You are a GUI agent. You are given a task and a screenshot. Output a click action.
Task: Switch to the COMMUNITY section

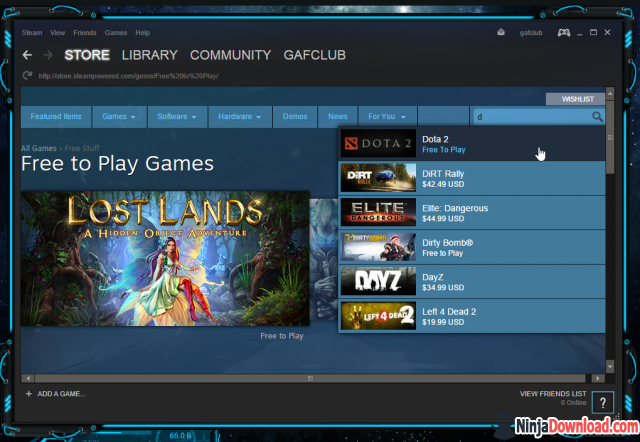(230, 55)
